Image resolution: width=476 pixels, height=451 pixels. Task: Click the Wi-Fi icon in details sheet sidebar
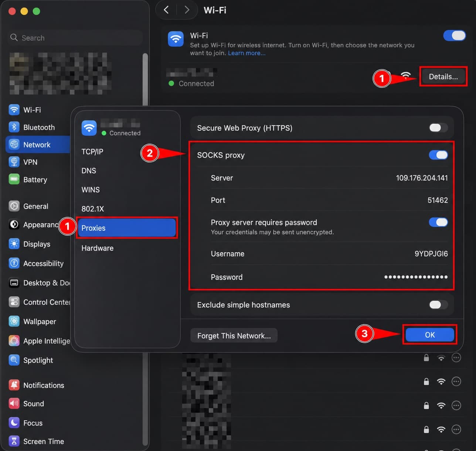point(89,128)
